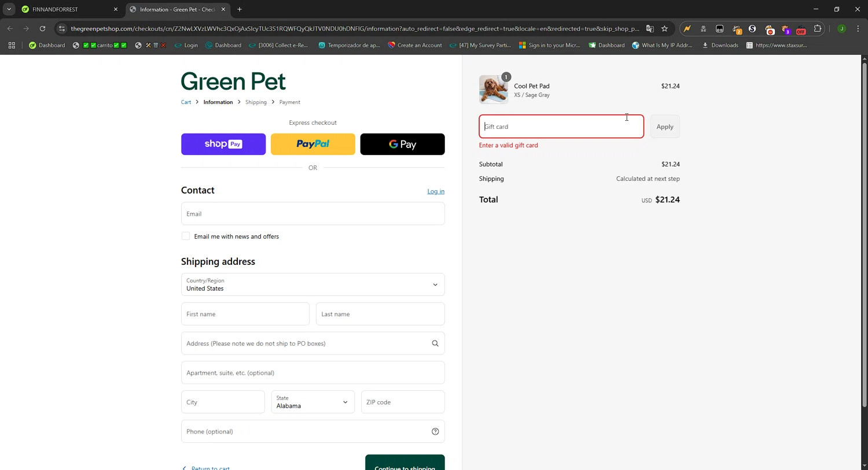Focus the City field
The image size is (868, 470).
click(x=223, y=402)
